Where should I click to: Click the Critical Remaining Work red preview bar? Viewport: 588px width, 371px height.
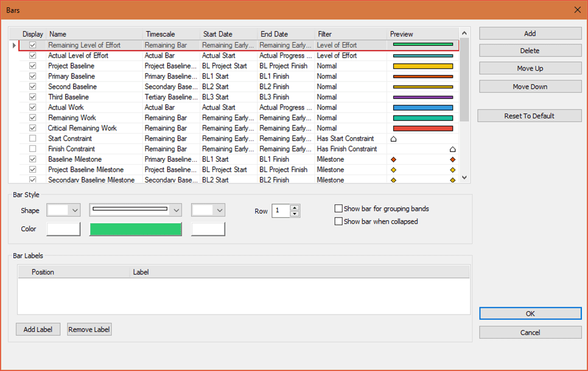[x=423, y=128]
